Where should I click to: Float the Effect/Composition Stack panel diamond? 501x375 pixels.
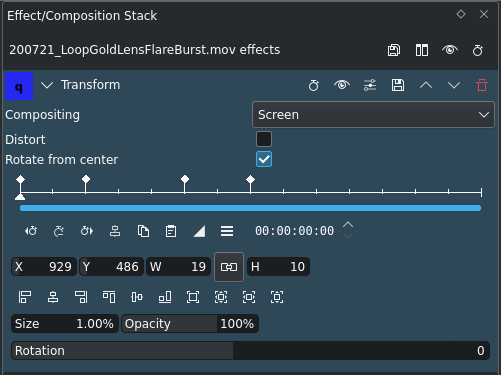point(461,14)
